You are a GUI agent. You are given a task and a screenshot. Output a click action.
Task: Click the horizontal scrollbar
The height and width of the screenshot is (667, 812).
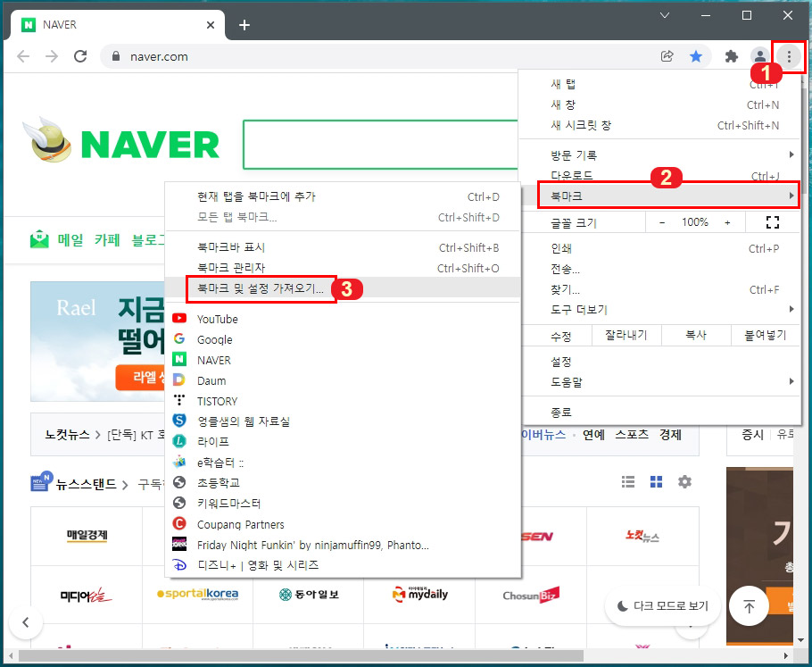(301, 655)
